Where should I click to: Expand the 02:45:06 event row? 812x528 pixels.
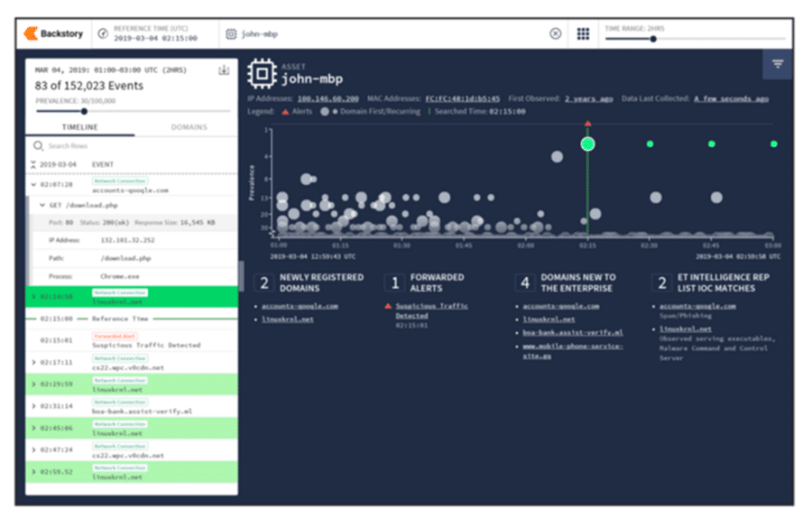pyautogui.click(x=33, y=428)
